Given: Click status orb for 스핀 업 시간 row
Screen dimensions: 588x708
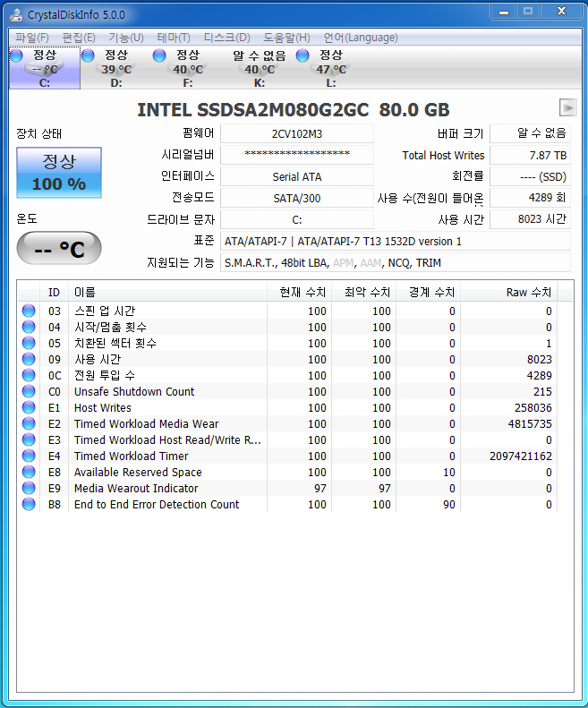Looking at the screenshot, I should (29, 311).
